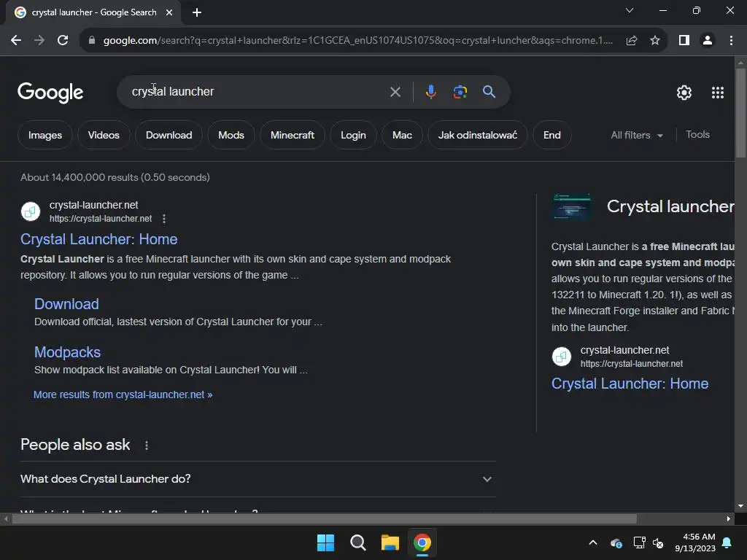Select the Download filter chip
The width and height of the screenshot is (747, 560).
pyautogui.click(x=169, y=135)
